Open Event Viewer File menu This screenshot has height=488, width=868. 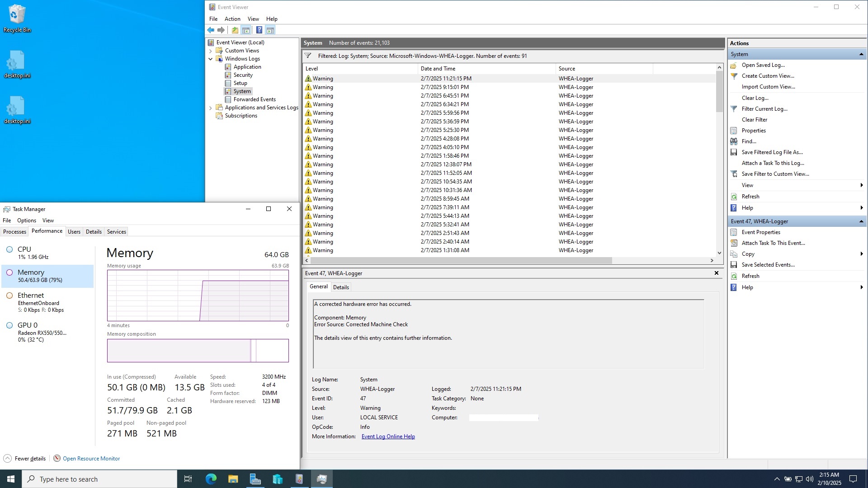click(x=213, y=19)
